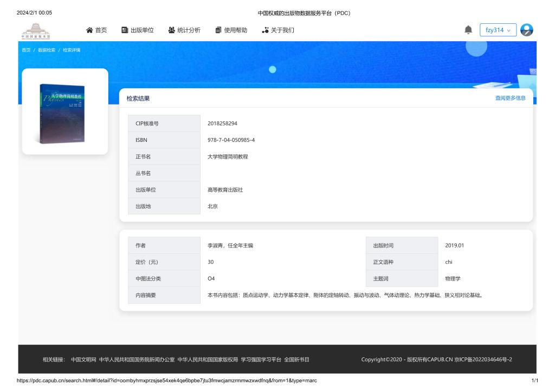Click the 中图法分类 label cell
This screenshot has height=392, width=555.
tap(164, 278)
